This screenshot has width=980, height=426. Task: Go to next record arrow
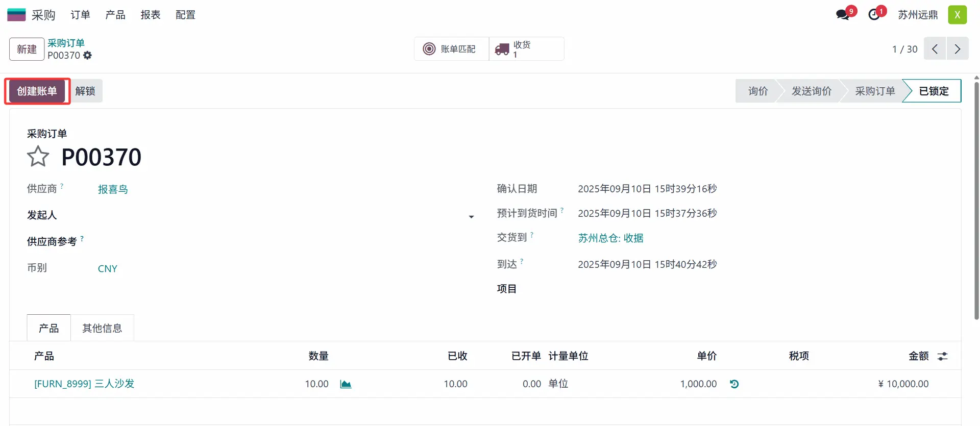[957, 49]
